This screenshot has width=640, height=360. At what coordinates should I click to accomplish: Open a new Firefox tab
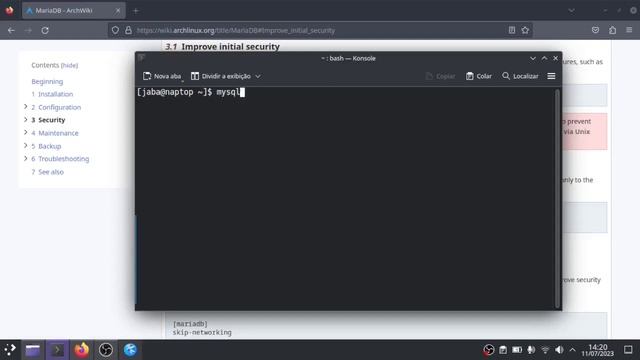(136, 11)
